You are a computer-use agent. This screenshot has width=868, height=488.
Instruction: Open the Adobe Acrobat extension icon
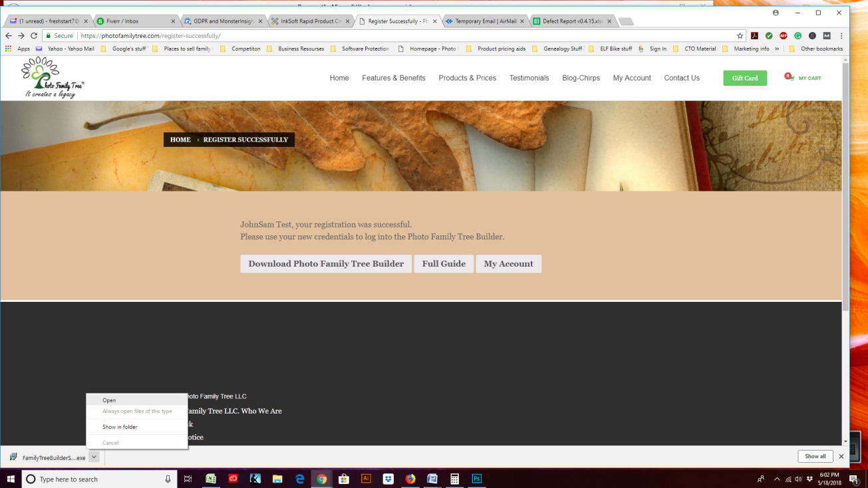pyautogui.click(x=754, y=36)
